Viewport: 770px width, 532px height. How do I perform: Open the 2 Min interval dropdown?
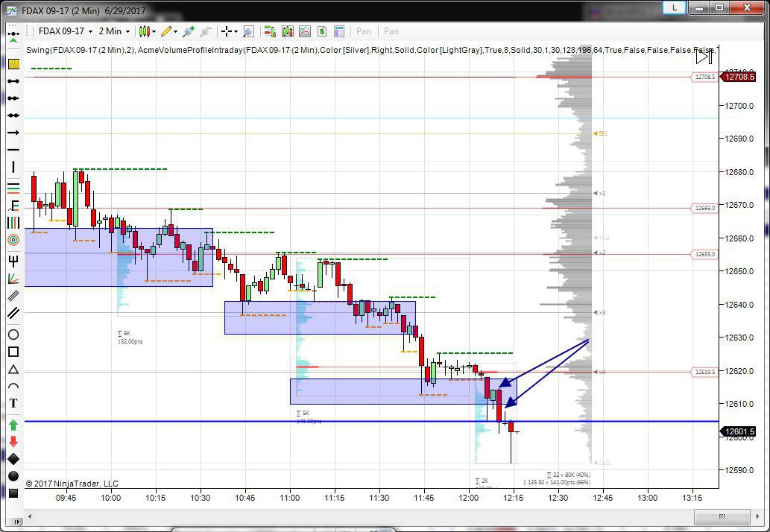click(114, 31)
